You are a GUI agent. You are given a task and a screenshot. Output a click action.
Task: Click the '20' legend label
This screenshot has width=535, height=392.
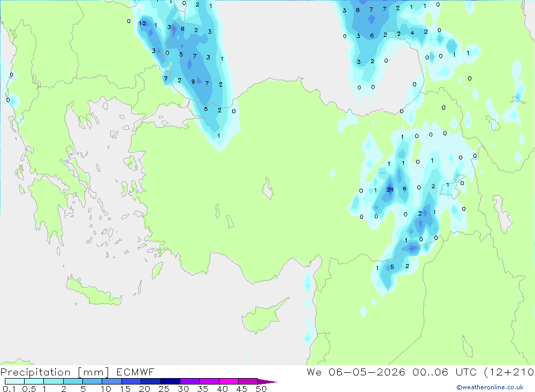point(144,389)
